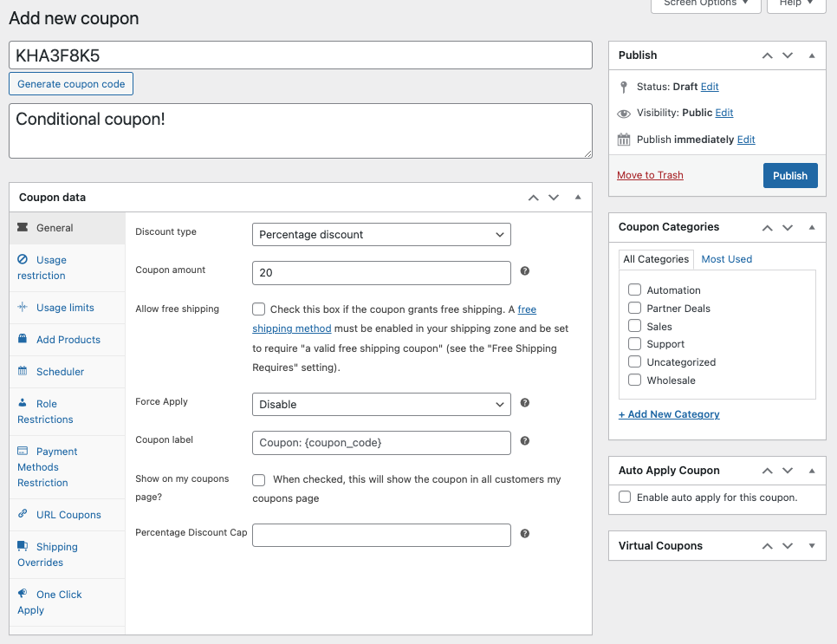The width and height of the screenshot is (837, 644).
Task: Expand the Virtual Coupons panel
Action: coord(811,546)
